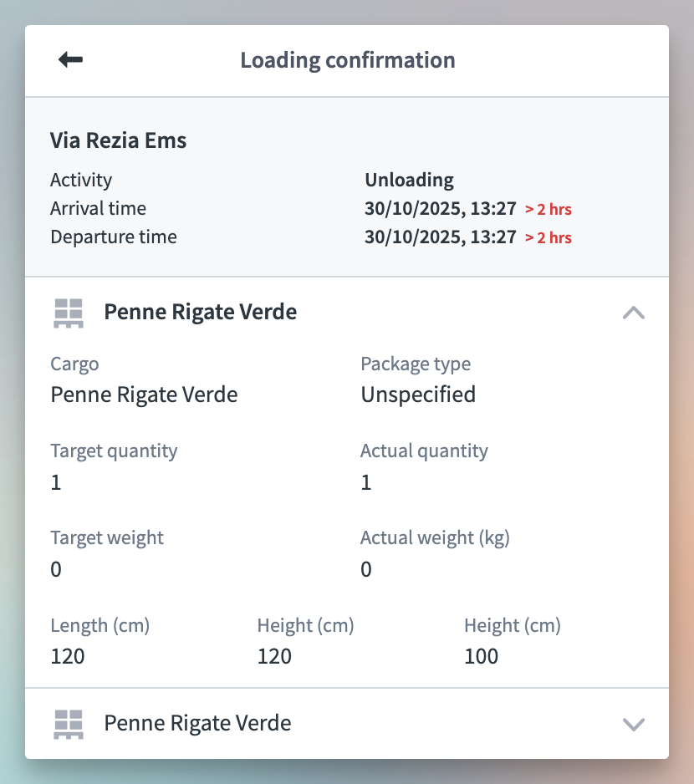The height and width of the screenshot is (784, 694).
Task: Click the Loading confirmation title
Action: pos(347,60)
